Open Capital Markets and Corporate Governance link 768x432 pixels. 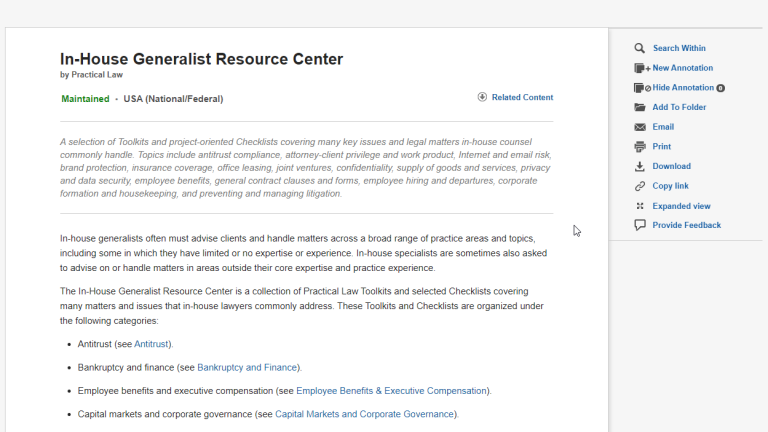click(365, 414)
